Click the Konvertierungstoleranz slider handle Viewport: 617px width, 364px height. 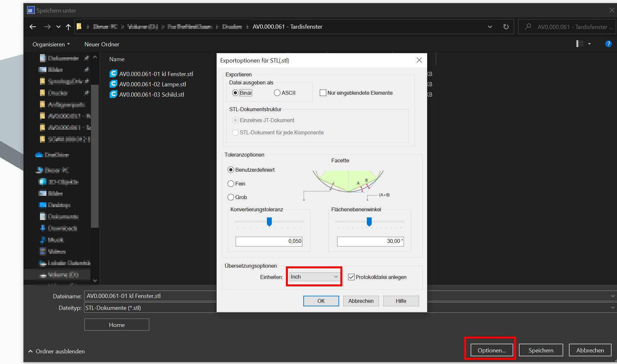[x=269, y=222]
